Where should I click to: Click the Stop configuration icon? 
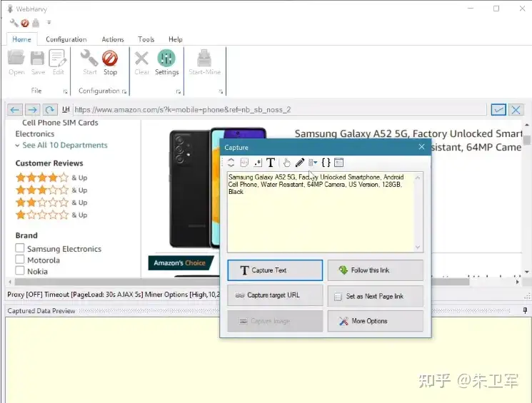110,63
